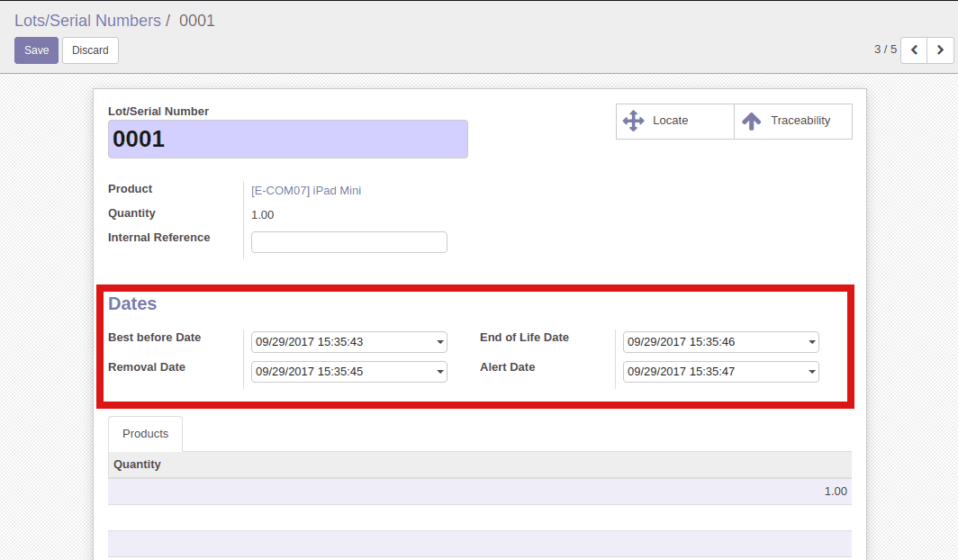Click the Internal Reference label
Image resolution: width=958 pixels, height=560 pixels.
tap(158, 238)
